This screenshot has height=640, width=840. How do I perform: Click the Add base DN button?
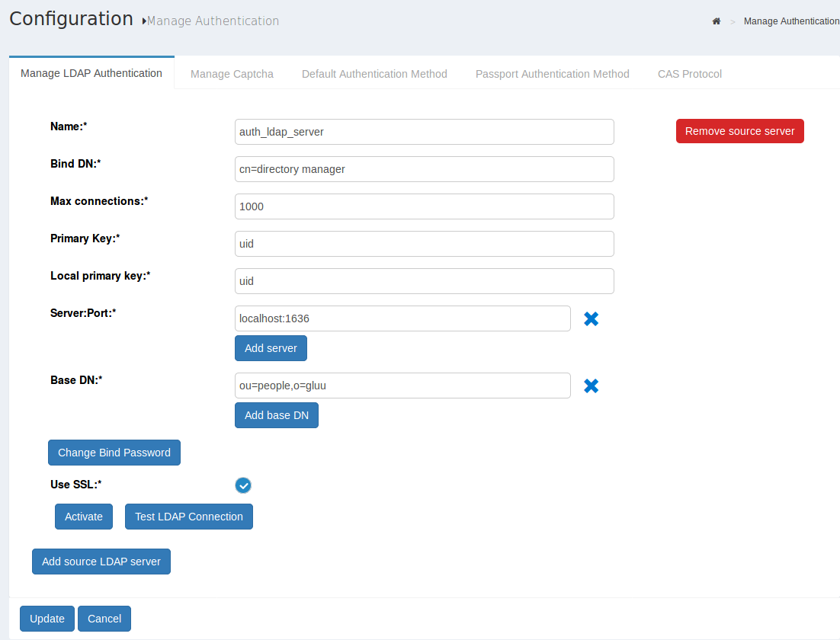click(x=276, y=414)
